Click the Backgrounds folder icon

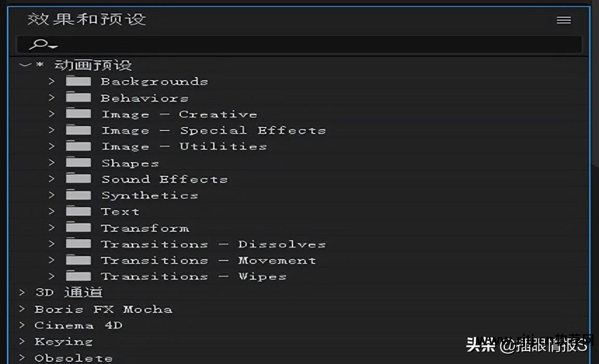click(79, 81)
